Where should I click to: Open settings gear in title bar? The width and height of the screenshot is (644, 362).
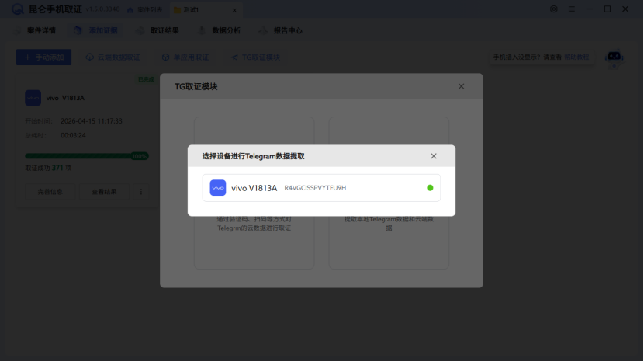[x=554, y=9]
